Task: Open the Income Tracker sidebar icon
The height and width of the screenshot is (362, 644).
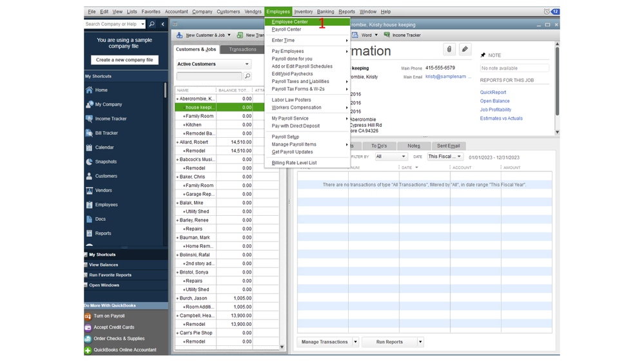Action: pyautogui.click(x=89, y=119)
